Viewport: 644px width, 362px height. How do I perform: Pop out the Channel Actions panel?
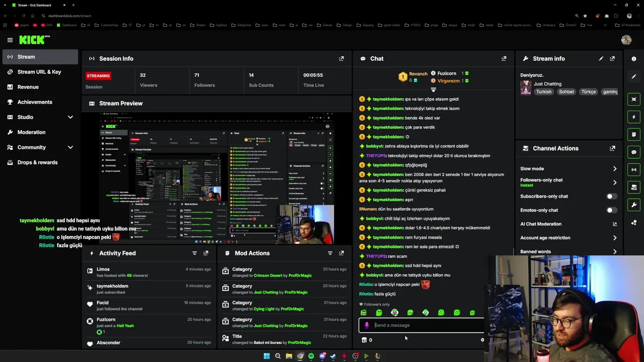point(612,148)
